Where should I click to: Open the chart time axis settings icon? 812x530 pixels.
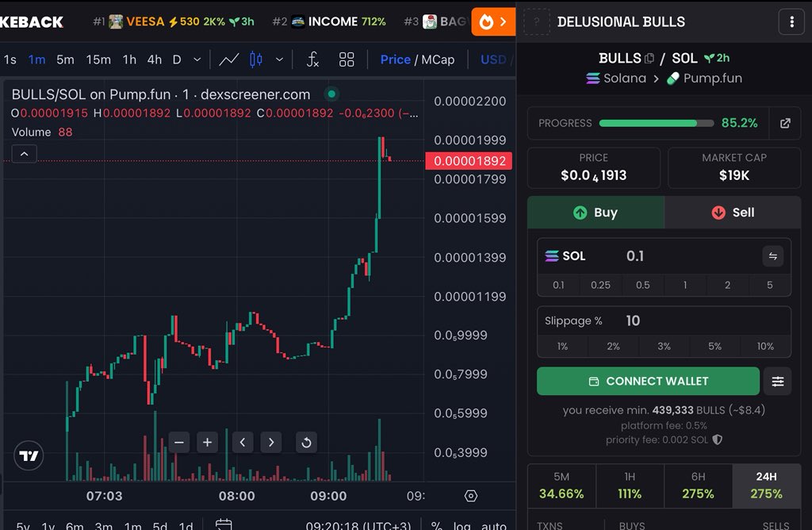click(471, 496)
